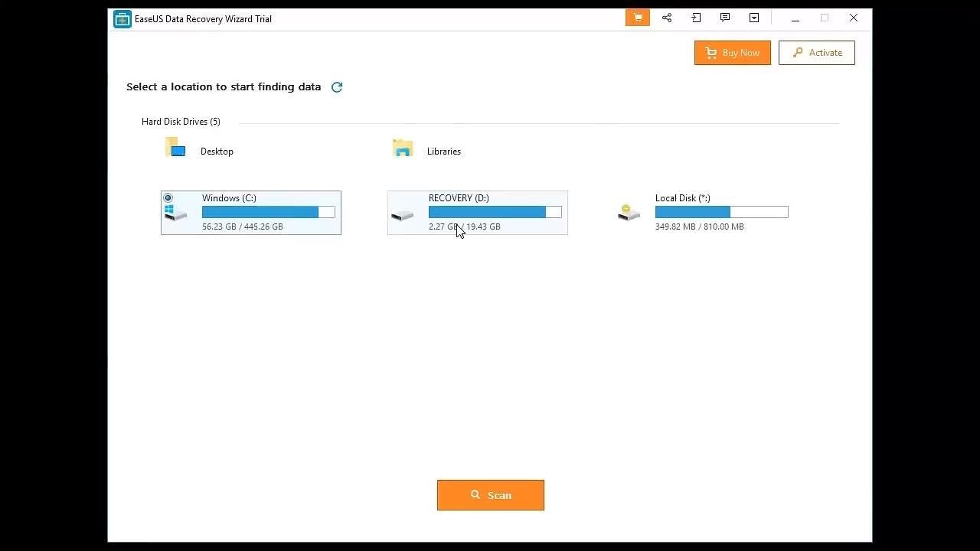Click the RECOVERY (D:) drive icon
The image size is (980, 551).
pos(402,215)
